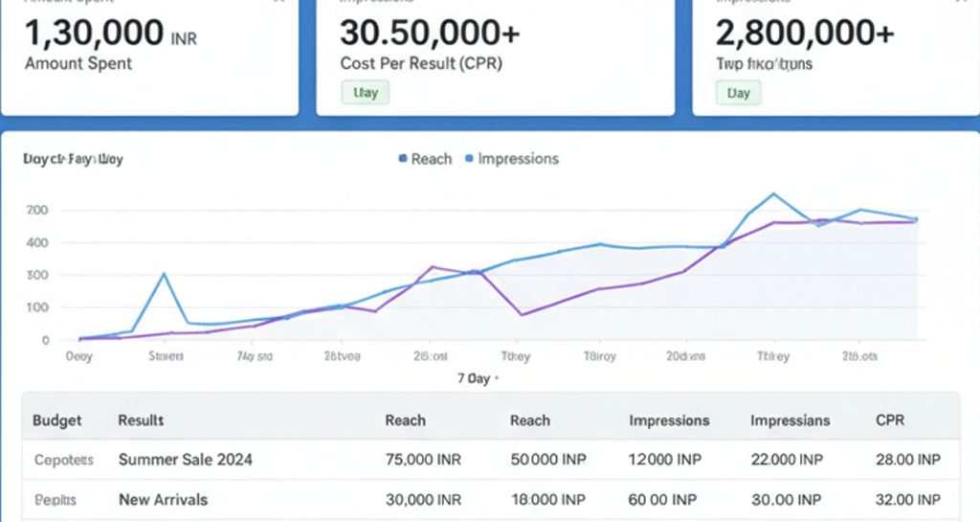
Task: Click the green badge in the Cost Per Result card
Action: 365,93
